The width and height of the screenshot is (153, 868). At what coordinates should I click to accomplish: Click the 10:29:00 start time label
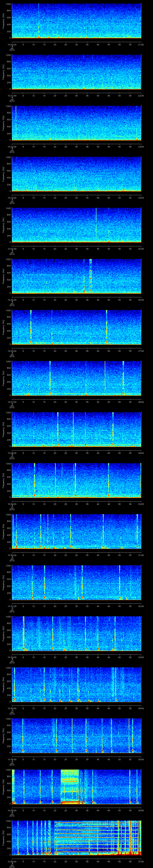click(x=12, y=504)
